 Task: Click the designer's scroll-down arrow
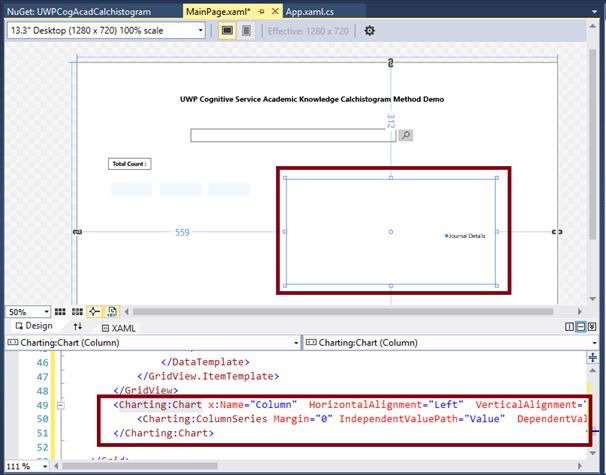592,299
